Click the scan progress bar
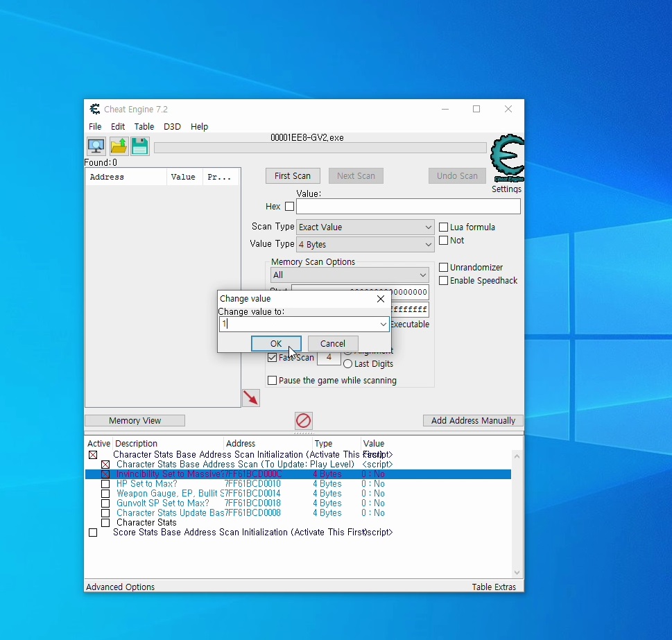 point(320,148)
